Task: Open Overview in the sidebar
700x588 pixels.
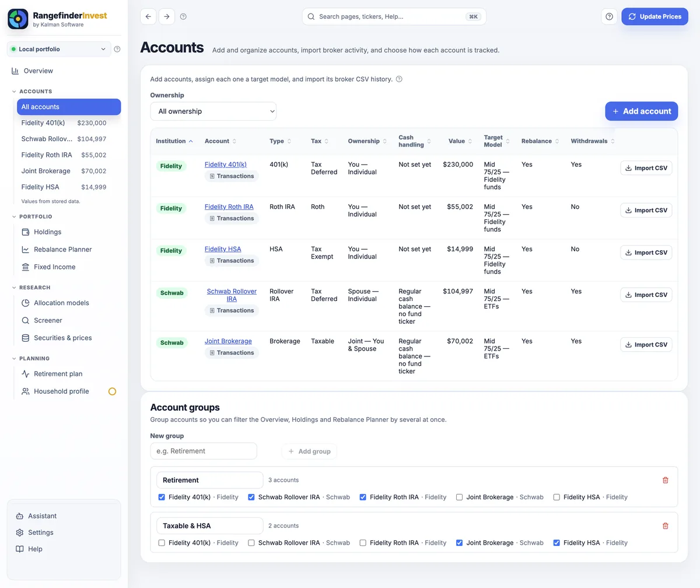Action: tap(64, 71)
